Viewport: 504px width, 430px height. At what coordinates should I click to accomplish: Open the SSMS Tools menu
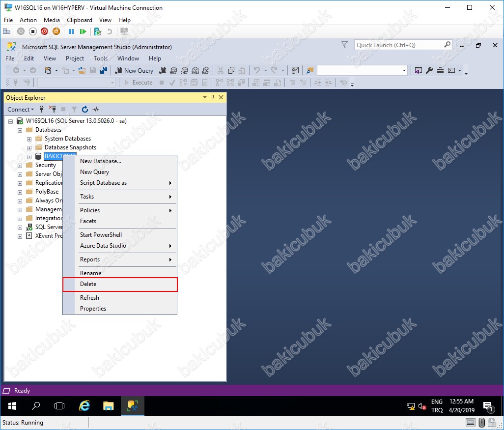pyautogui.click(x=101, y=58)
